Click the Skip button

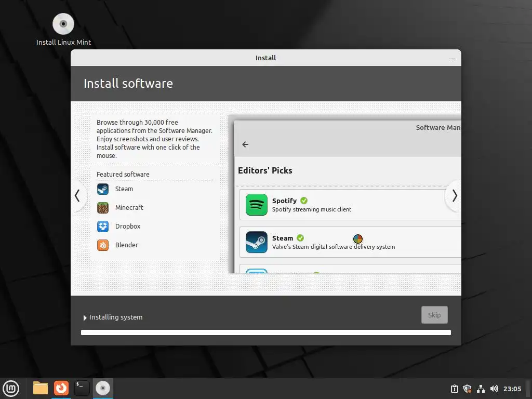coord(434,315)
